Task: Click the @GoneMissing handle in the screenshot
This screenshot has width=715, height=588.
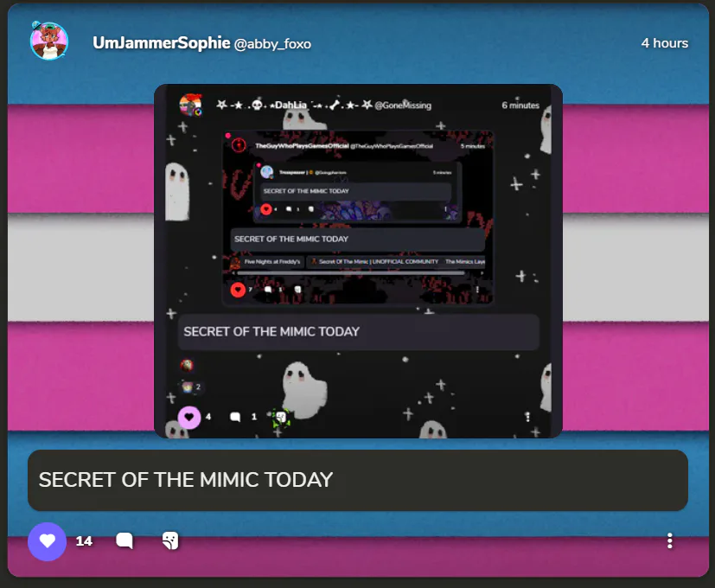Action: (x=403, y=105)
